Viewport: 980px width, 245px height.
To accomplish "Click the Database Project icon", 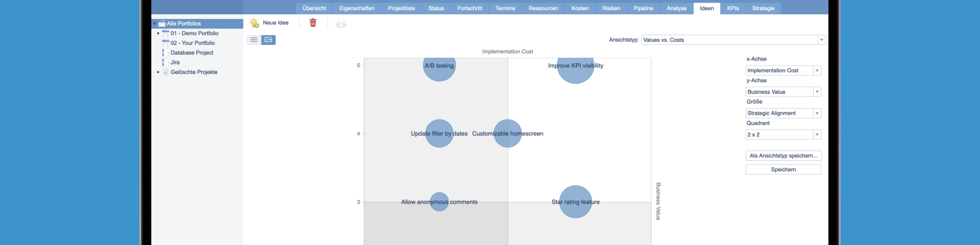I will (165, 53).
